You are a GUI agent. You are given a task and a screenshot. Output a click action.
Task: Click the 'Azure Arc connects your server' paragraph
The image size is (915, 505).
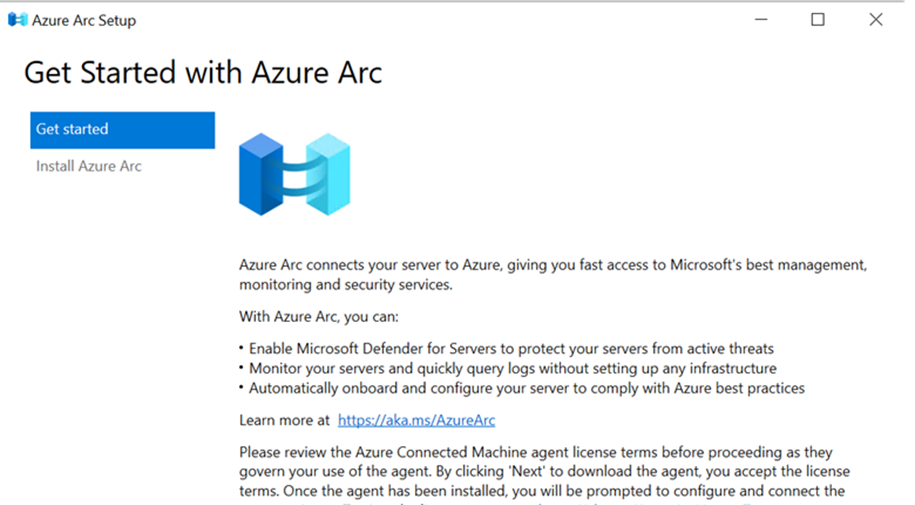(x=552, y=274)
